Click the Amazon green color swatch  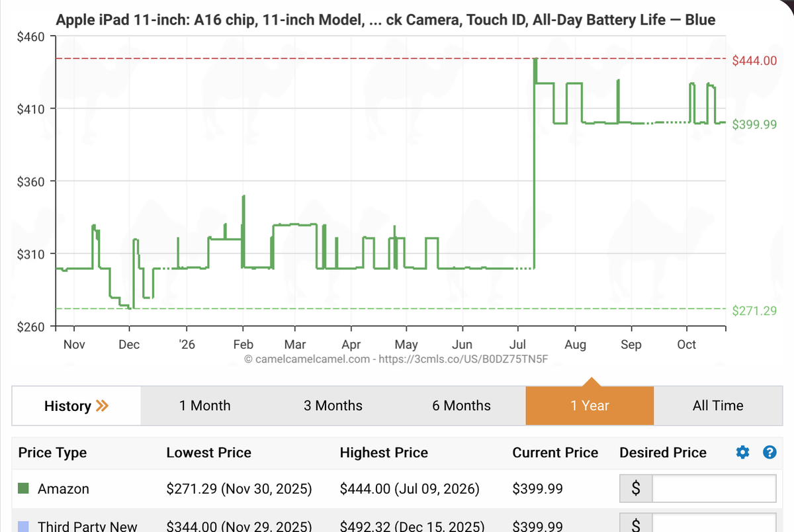click(x=23, y=489)
